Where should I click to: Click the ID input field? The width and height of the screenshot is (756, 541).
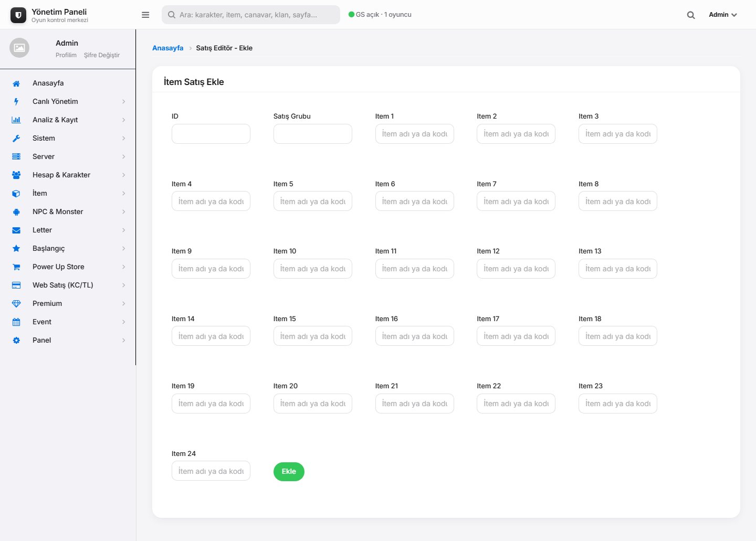(x=211, y=134)
